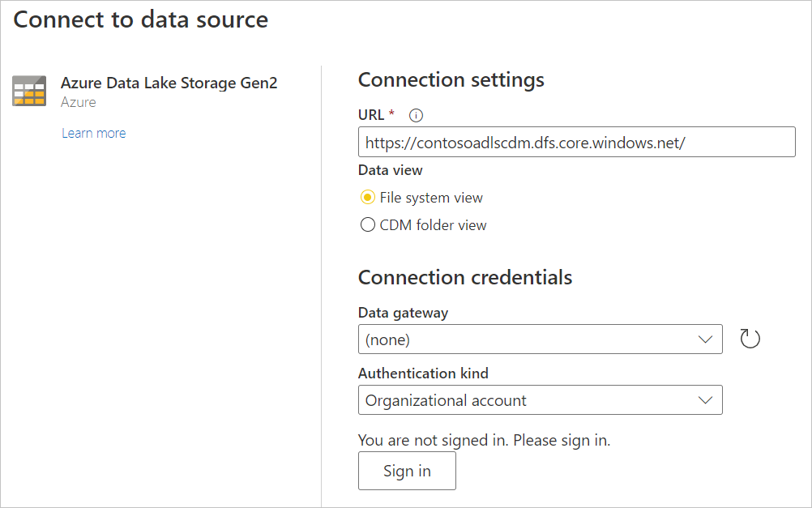Click the Azure Data Lake Storage Gen2 icon
Image resolution: width=812 pixels, height=508 pixels.
pyautogui.click(x=29, y=91)
